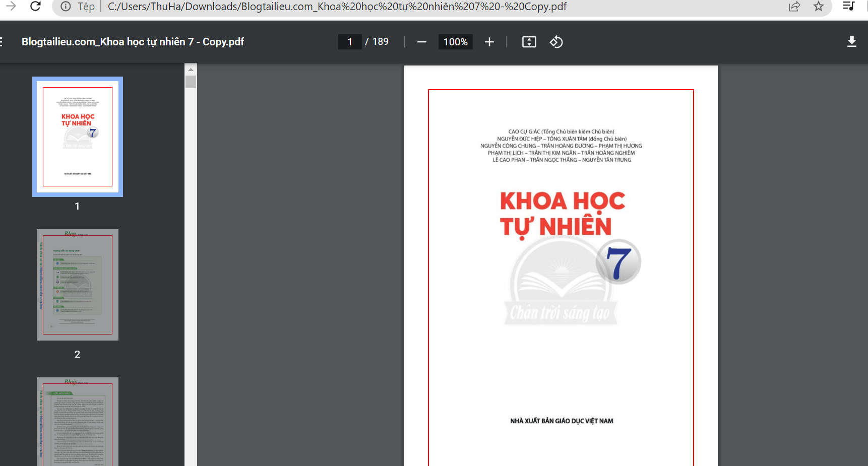Click the NGUYỄN ĐỨC HIỆP author line
The image size is (868, 466).
coord(562,139)
